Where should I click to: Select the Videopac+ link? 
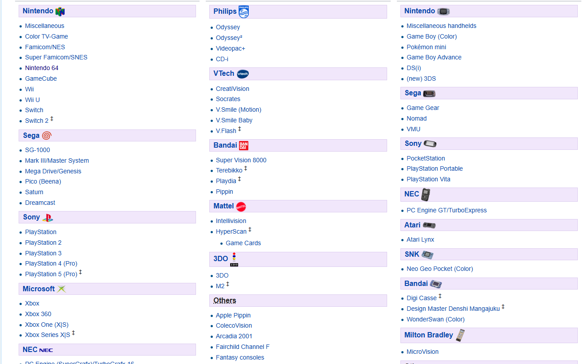(231, 48)
